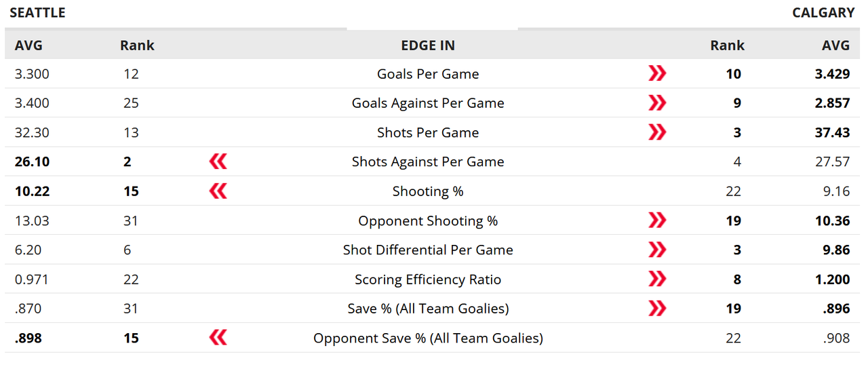Click the EDGE IN column header
The width and height of the screenshot is (868, 365).
click(x=428, y=45)
